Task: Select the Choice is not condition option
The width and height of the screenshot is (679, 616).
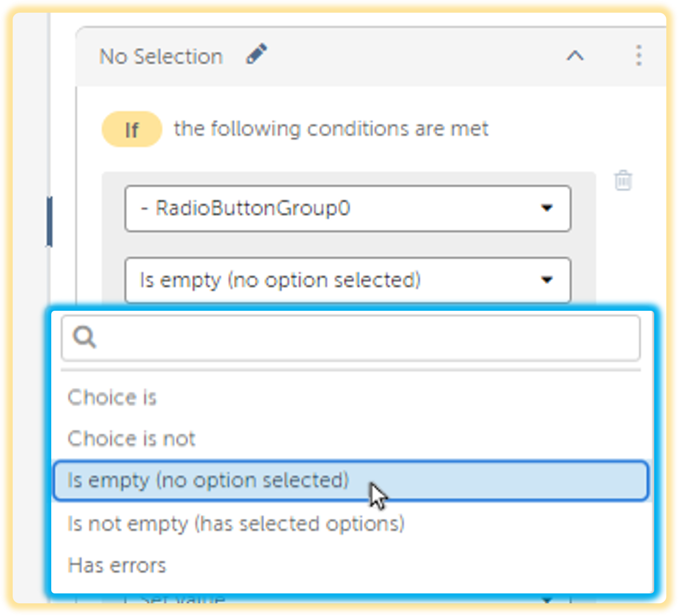Action: pos(131,439)
